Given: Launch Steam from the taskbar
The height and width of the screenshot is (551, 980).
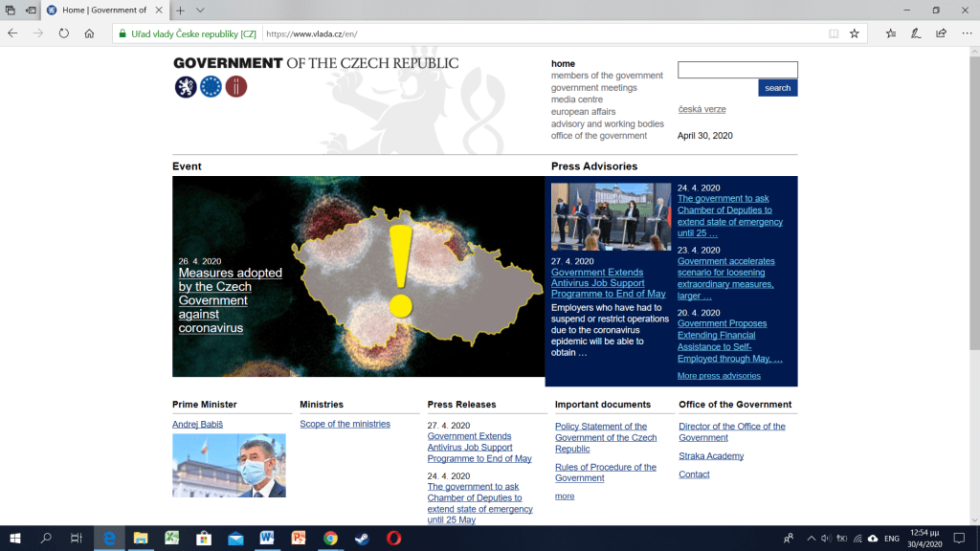Looking at the screenshot, I should [362, 539].
